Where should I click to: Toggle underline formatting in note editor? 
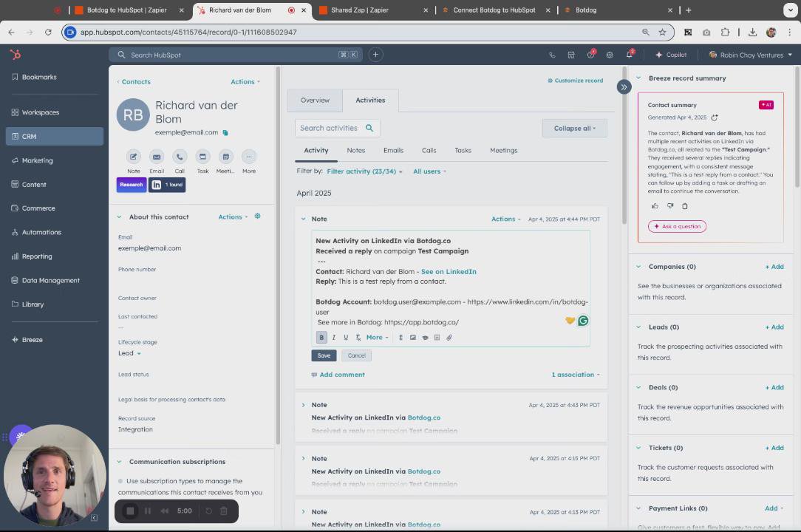point(346,337)
